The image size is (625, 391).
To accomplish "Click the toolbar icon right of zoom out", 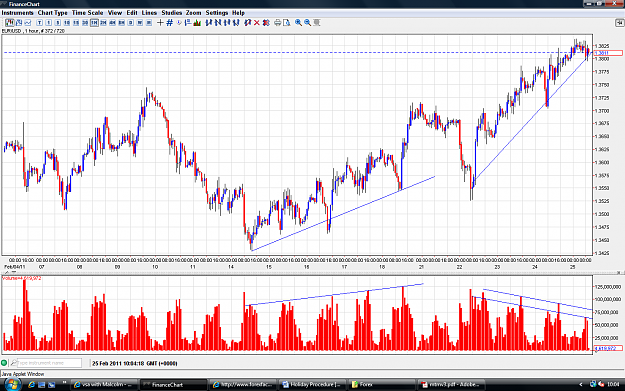I will tap(317, 23).
